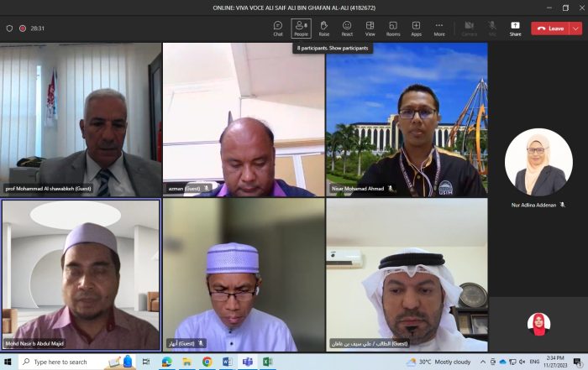Click the Share content icon
This screenshot has height=370, width=588.
[515, 28]
